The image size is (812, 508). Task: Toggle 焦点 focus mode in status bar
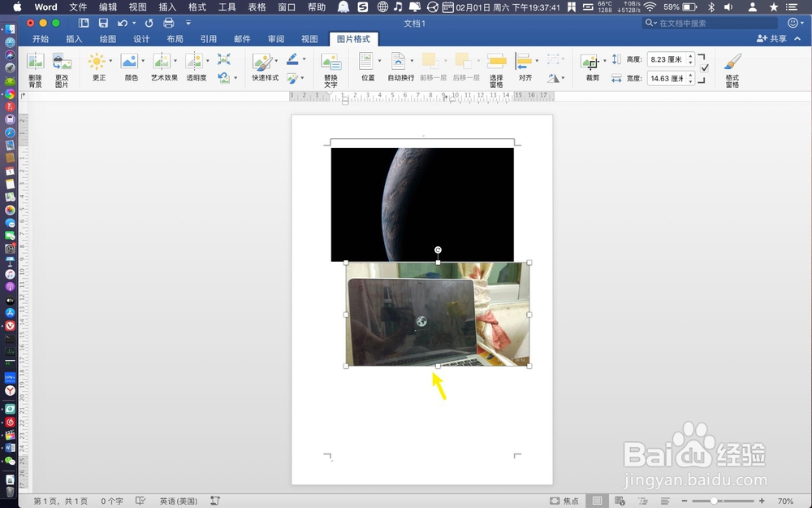pos(564,501)
